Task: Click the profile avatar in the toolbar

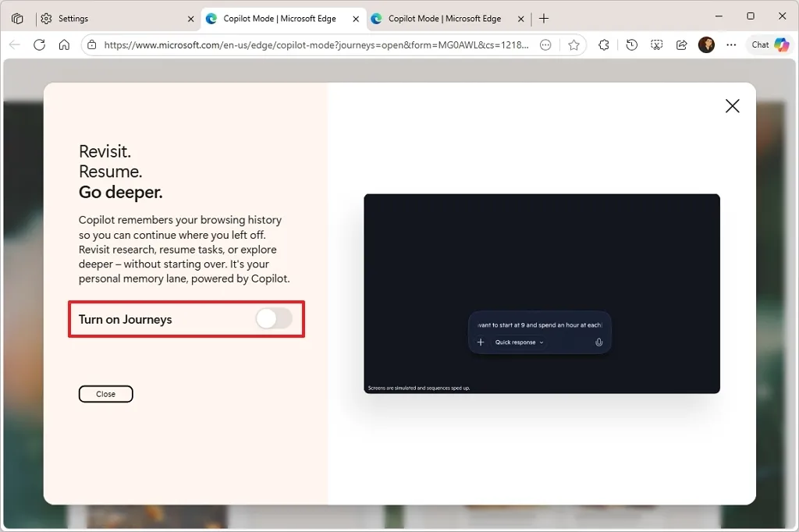Action: (x=706, y=44)
